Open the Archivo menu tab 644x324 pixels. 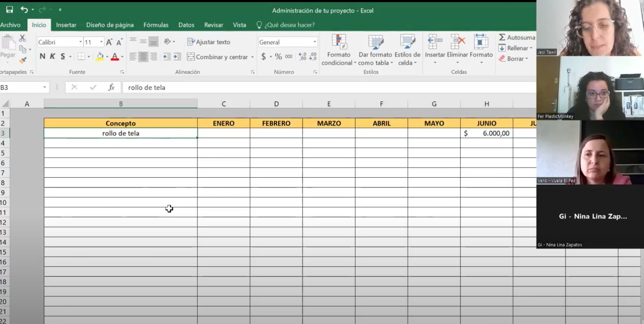(10, 24)
